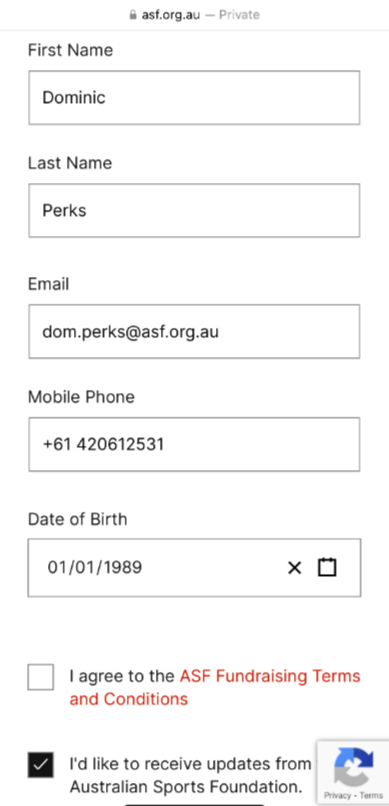Open ASF Fundraising Terms and Conditions link
This screenshot has height=806, width=389.
(215, 687)
